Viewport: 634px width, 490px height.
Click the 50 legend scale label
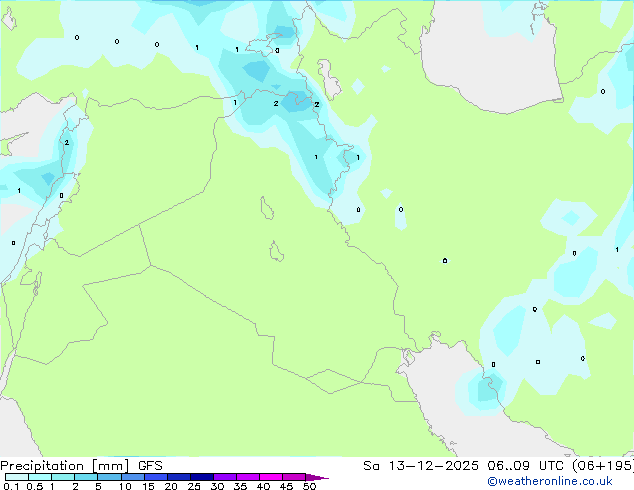[309, 486]
